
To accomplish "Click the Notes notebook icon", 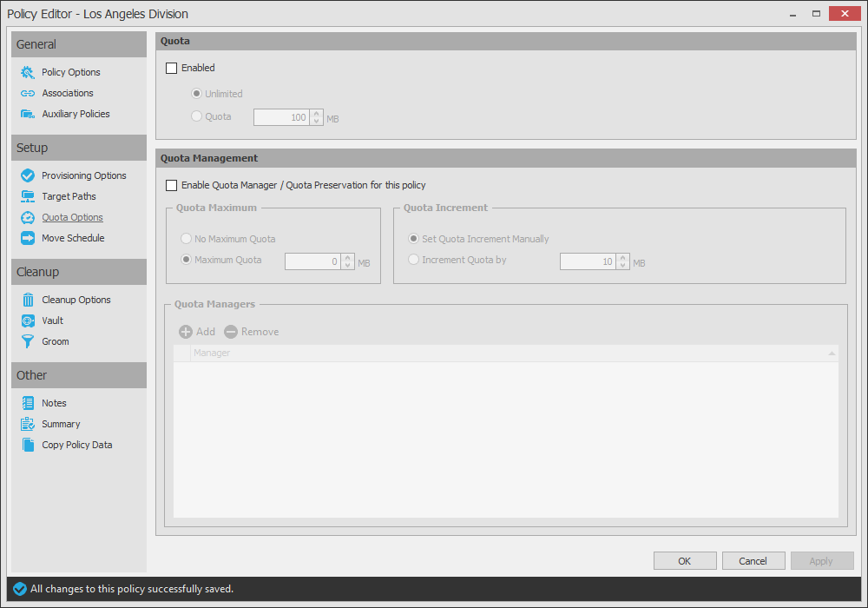I will tap(28, 403).
